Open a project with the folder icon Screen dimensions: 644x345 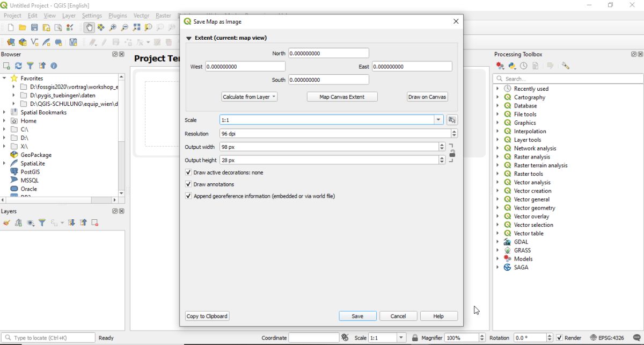pos(23,27)
